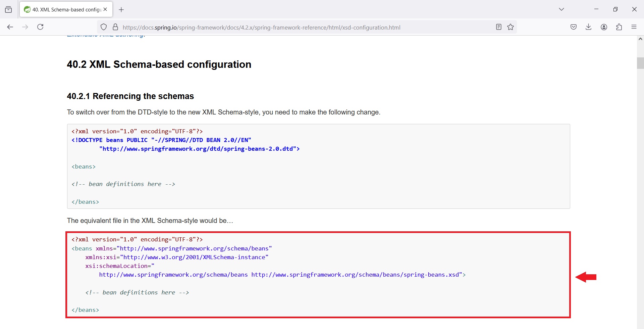This screenshot has width=644, height=329.
Task: Go back to the previous page
Action: pyautogui.click(x=10, y=27)
